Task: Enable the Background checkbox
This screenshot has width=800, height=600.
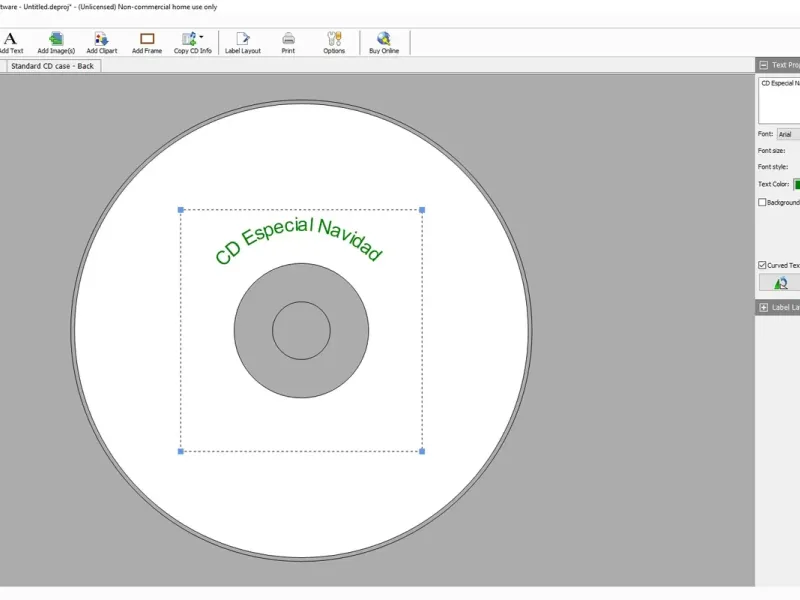Action: click(x=762, y=203)
